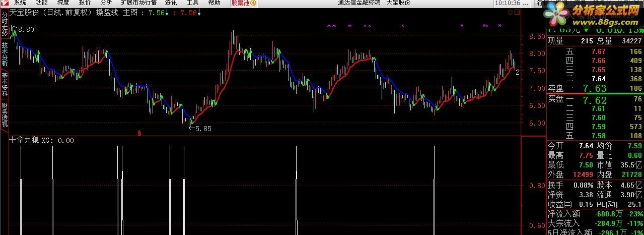Click 卖盘 一 price 7.63

(595, 89)
